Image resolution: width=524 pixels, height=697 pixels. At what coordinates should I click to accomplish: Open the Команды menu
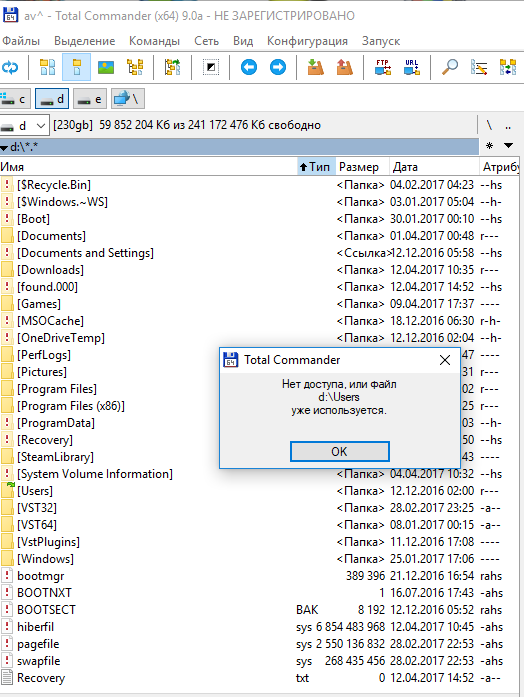click(154, 41)
